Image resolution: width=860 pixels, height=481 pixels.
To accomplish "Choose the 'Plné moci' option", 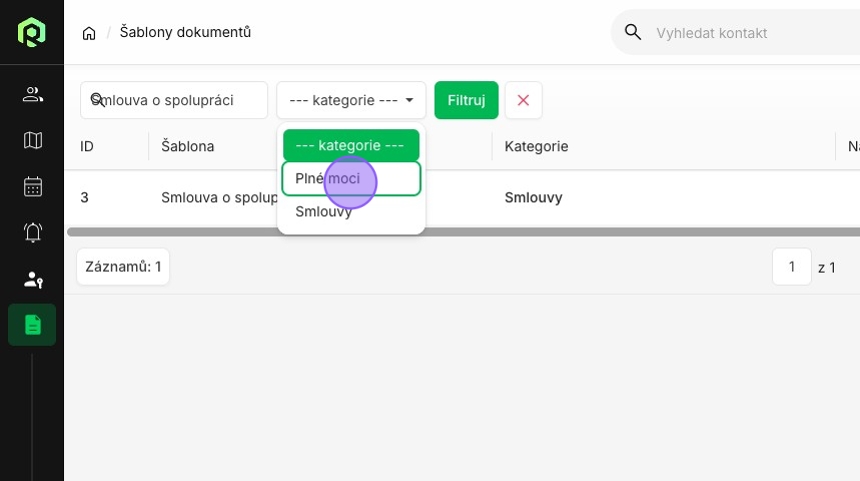I will pyautogui.click(x=351, y=178).
